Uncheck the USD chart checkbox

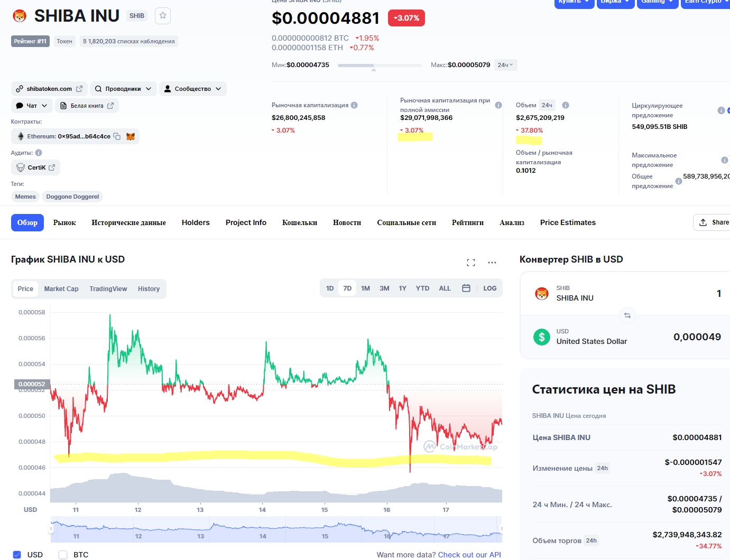pos(17,555)
